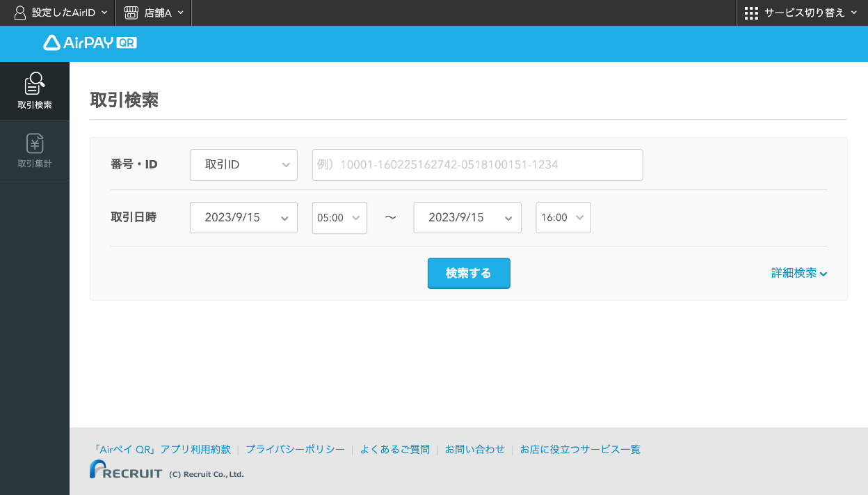Open the 05:00 start time dropdown

339,217
